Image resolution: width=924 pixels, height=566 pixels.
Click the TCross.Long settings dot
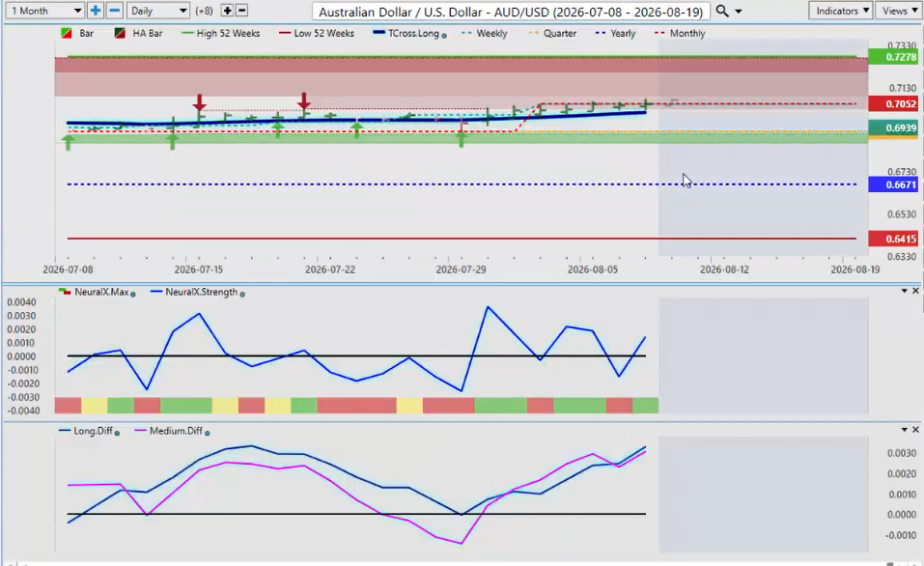coord(444,36)
